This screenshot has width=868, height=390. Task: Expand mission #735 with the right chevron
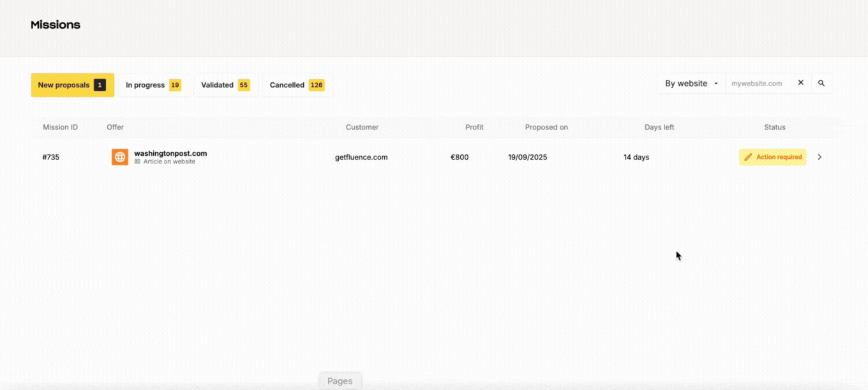point(819,157)
